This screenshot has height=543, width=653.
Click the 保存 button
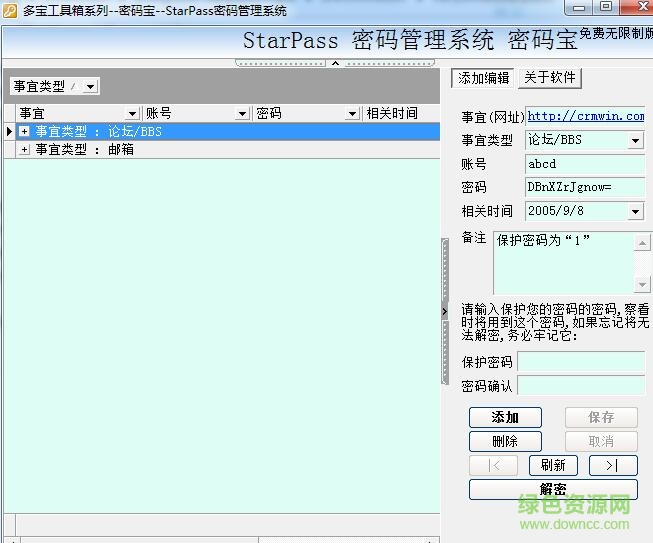tap(601, 417)
